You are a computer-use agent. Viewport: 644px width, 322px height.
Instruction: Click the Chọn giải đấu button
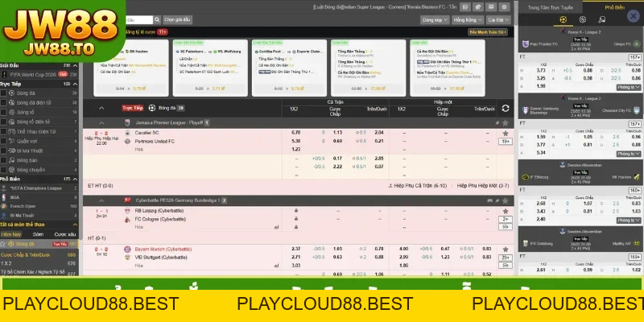click(x=177, y=19)
